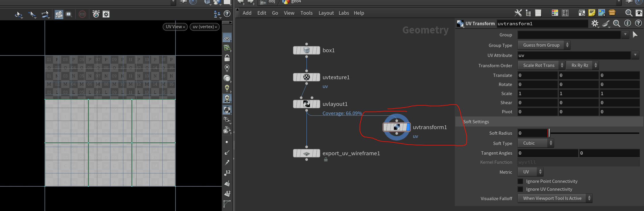Choose the select-with-arrows tool in viewport toolbar
This screenshot has width=644, height=211.
[32, 14]
